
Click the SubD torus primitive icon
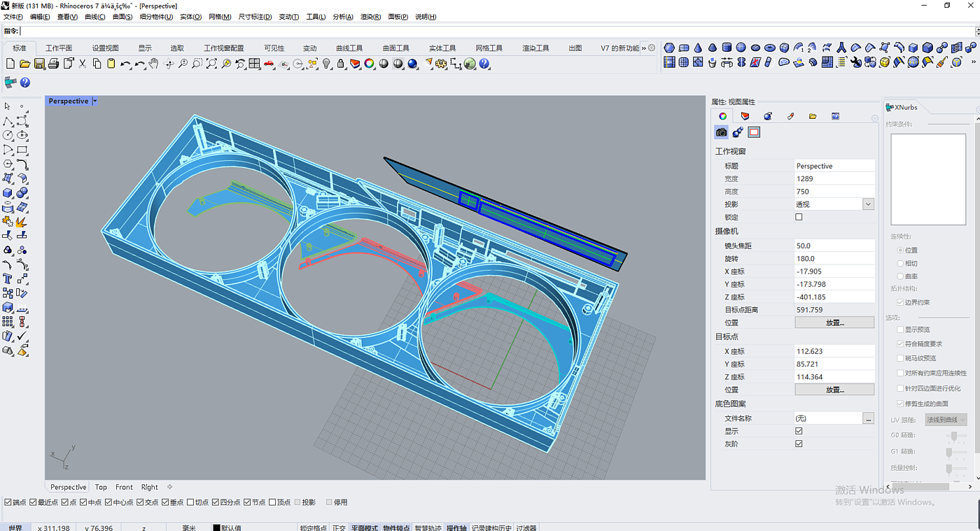pyautogui.click(x=769, y=48)
